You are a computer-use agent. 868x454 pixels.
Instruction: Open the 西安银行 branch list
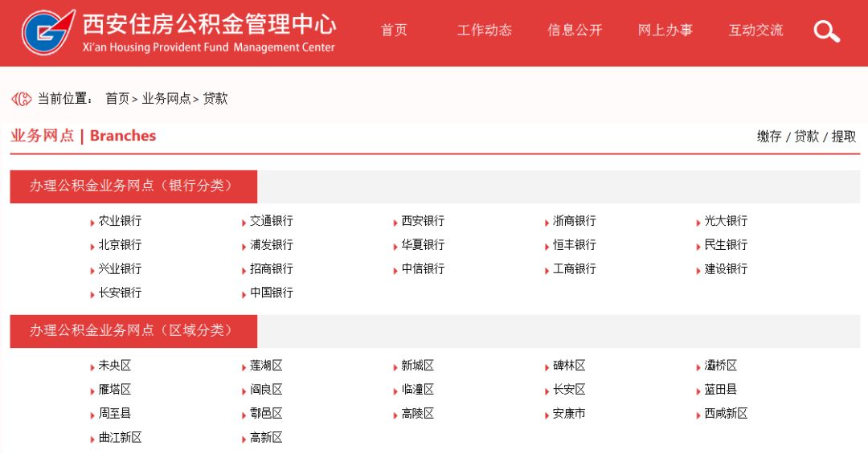[x=423, y=221]
